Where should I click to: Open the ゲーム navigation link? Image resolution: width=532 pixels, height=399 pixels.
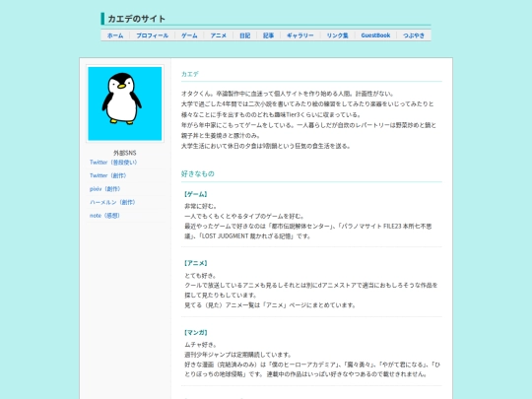(x=189, y=35)
